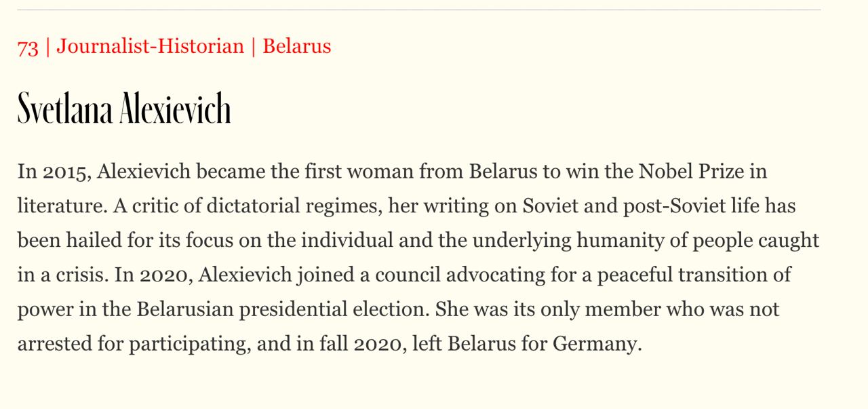The image size is (868, 409).
Task: Click the word Germany at paragraph end
Action: (x=596, y=344)
